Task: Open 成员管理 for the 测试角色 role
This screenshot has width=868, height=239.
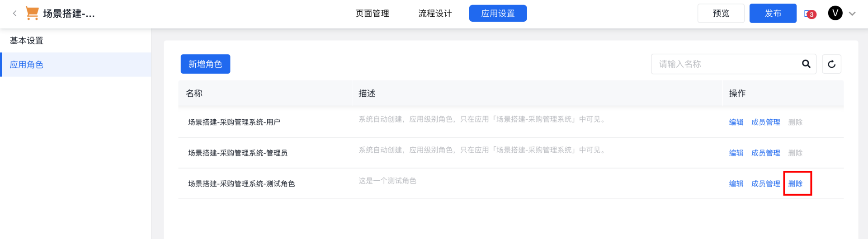Action: point(765,183)
